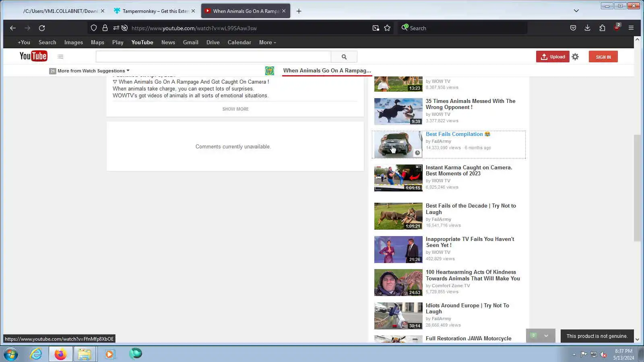Open 35 Times Animals Messed With video

pos(471,104)
